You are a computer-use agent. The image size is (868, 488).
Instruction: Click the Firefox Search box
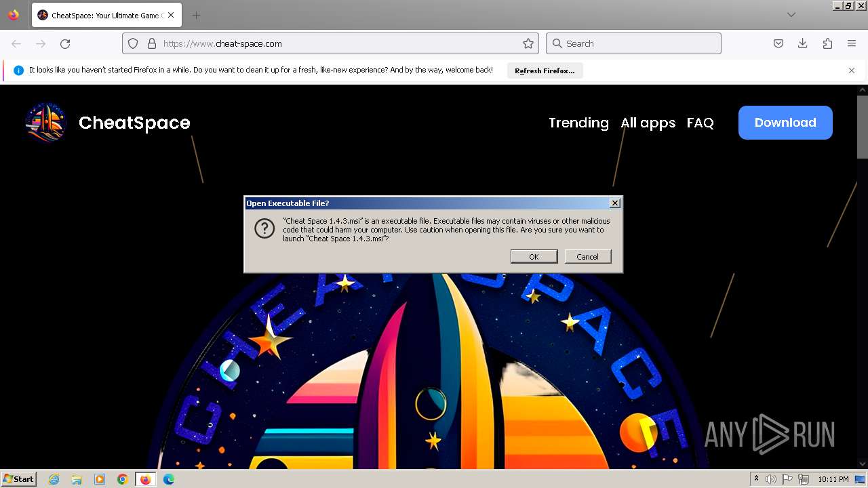click(x=633, y=43)
